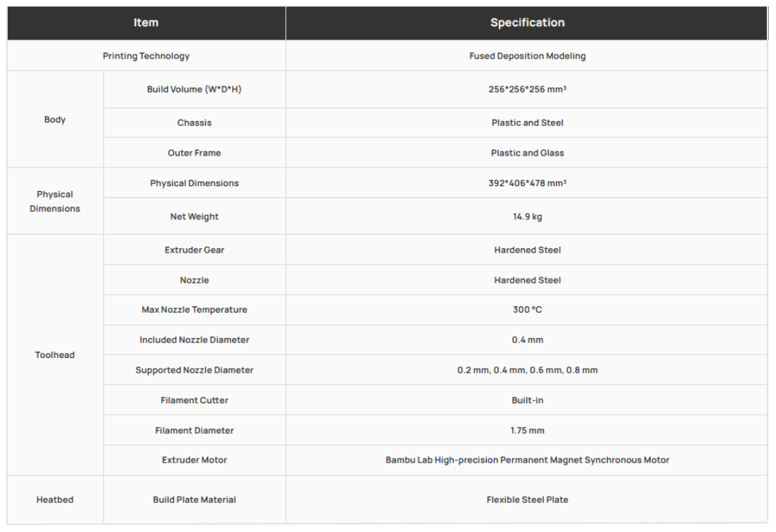This screenshot has height=532, width=776.
Task: Click the Item column header
Action: click(x=146, y=23)
